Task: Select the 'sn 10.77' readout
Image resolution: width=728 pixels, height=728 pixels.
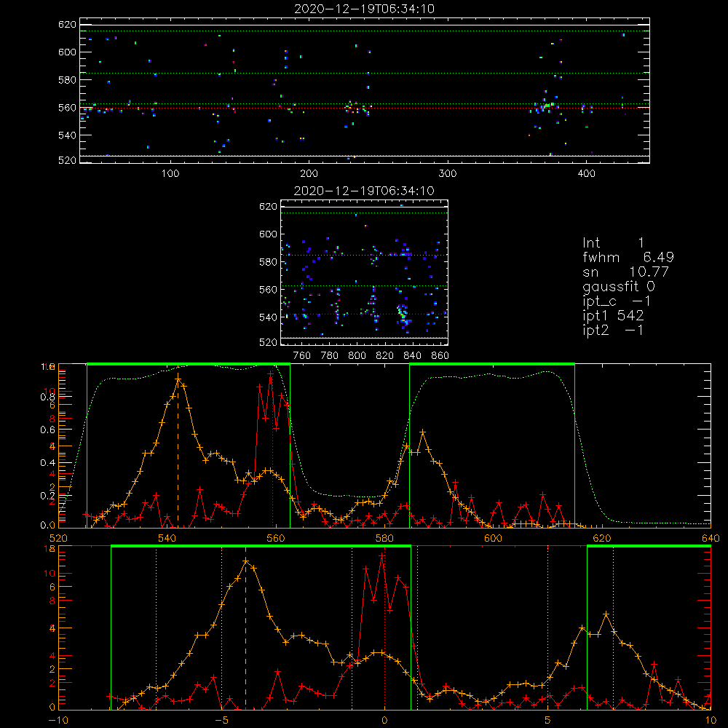Action: (625, 272)
